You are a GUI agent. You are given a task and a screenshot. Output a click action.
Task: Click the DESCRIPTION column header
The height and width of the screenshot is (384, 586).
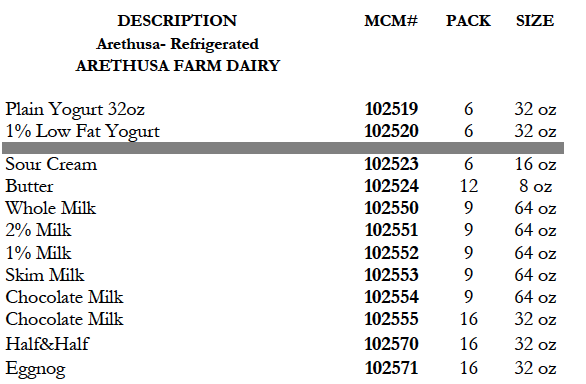click(177, 21)
